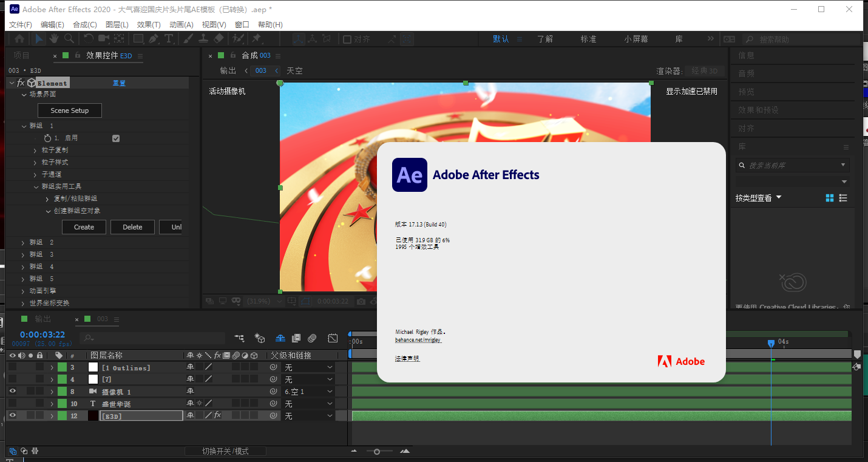Screen dimensions: 868x462
Task: Click the Draft 3D icon in timeline
Action: click(x=260, y=338)
